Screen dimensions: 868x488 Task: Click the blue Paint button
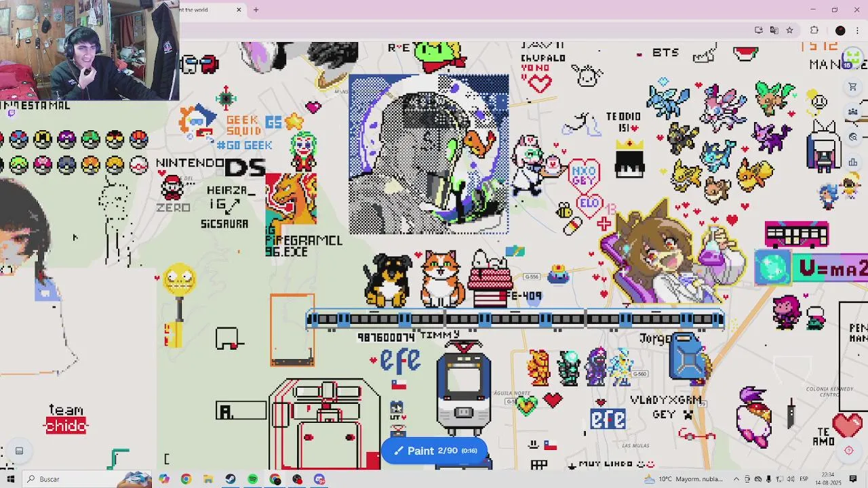434,451
